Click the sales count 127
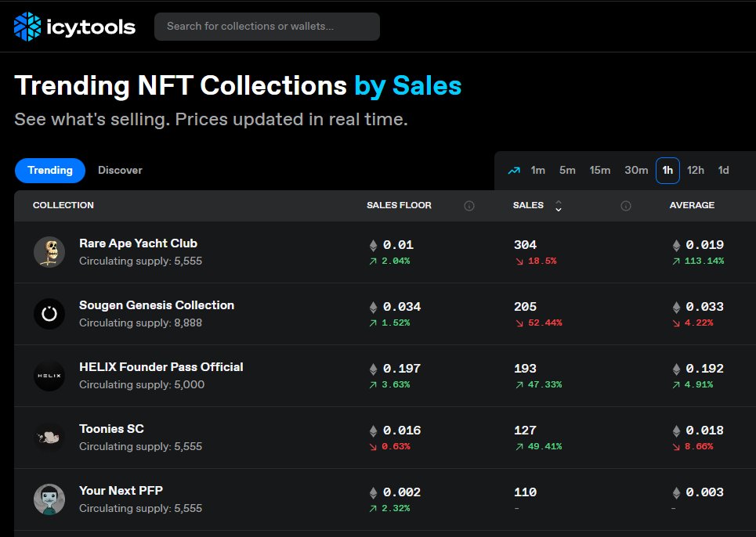Screen dimensions: 756x537 [x=525, y=431]
